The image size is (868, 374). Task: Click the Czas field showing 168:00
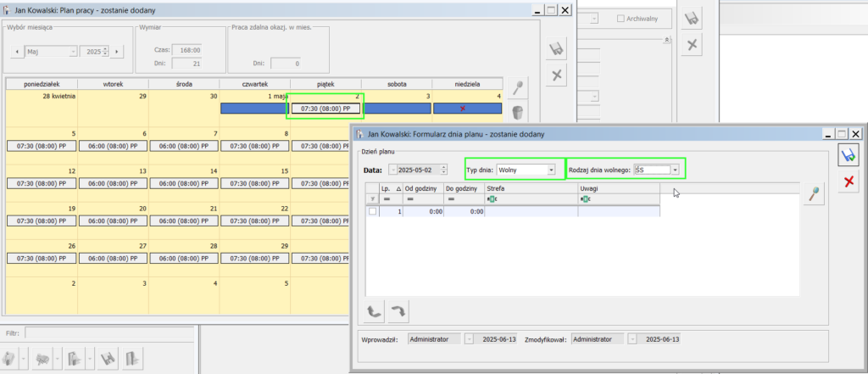click(186, 50)
